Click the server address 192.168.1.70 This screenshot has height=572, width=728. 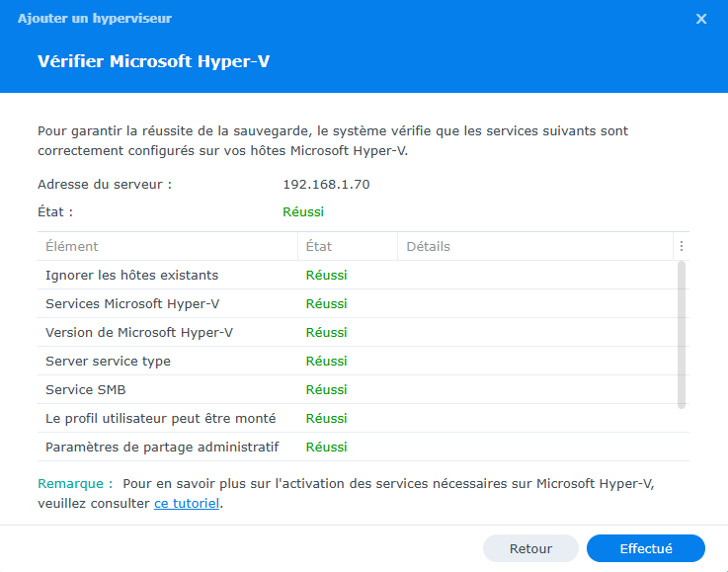click(326, 185)
